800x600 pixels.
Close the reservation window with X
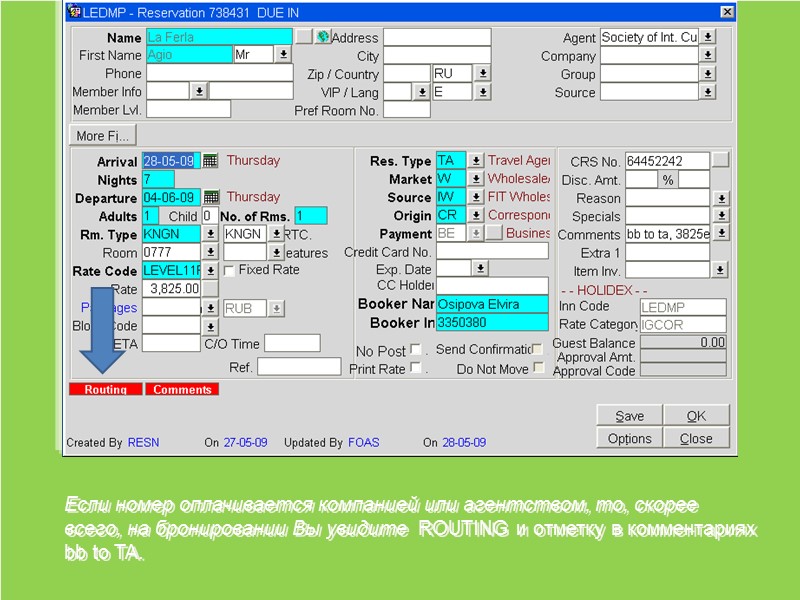(x=727, y=12)
